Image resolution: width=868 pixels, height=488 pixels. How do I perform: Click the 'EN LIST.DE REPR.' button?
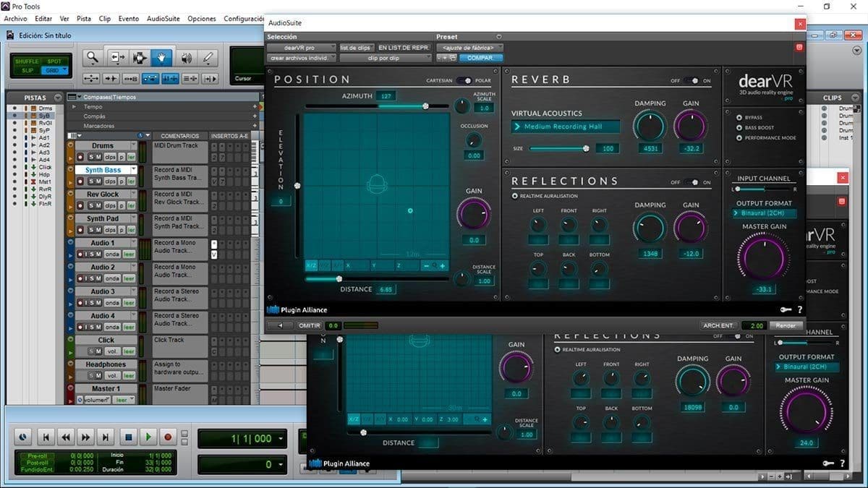(404, 48)
